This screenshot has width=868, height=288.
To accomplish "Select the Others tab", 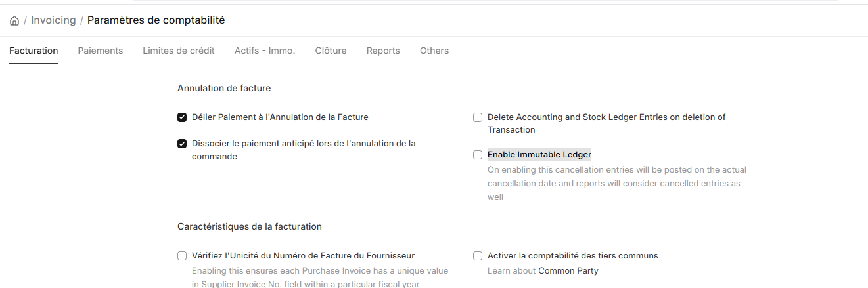I will [x=434, y=51].
